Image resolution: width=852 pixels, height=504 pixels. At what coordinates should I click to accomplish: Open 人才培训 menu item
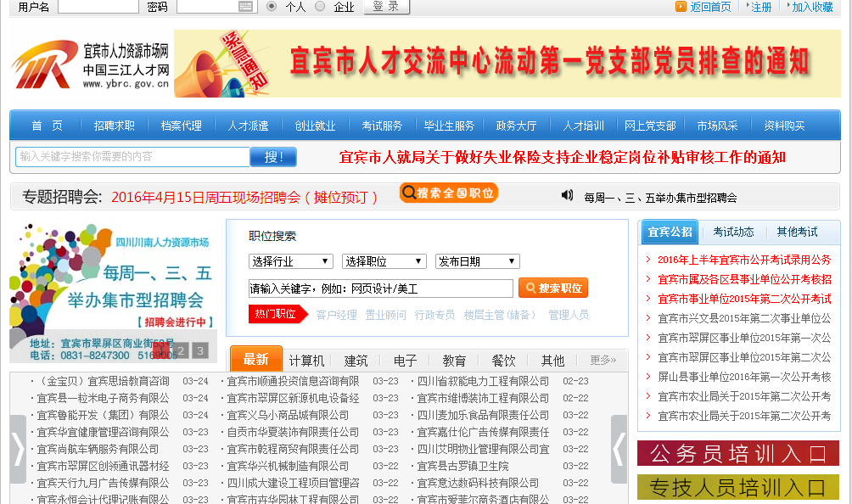point(583,126)
